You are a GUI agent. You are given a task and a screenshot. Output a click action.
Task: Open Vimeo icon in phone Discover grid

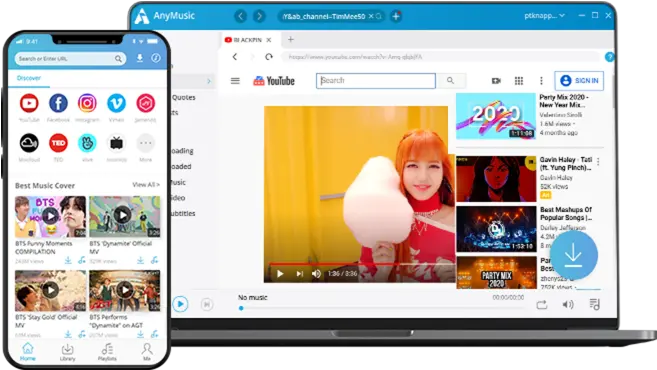pos(116,103)
